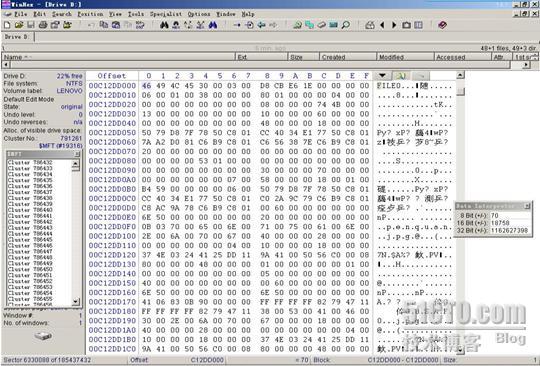This screenshot has width=540, height=366.
Task: Click the clipboard write toolbar icon
Action: 116,25
